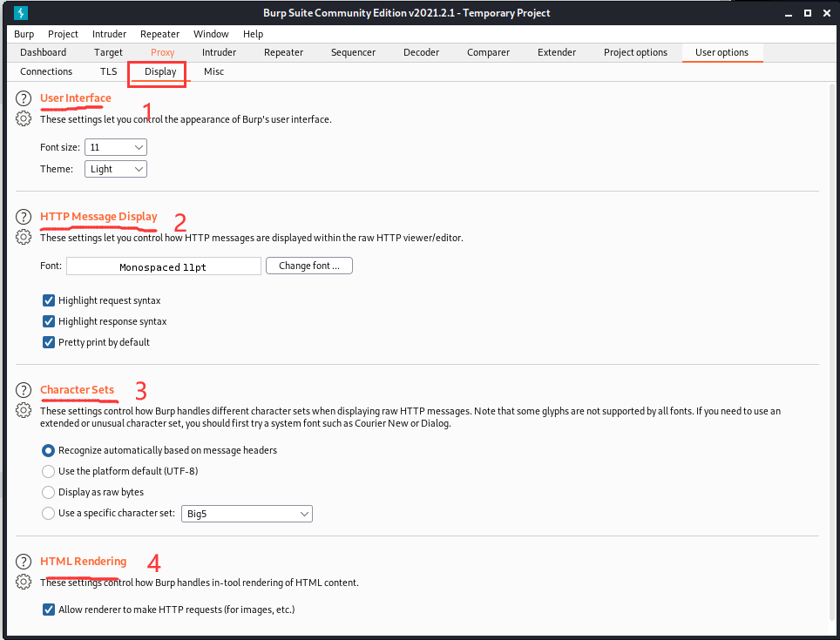Switch to the Intruder tool tab
Screen dimensions: 840x640
219,52
